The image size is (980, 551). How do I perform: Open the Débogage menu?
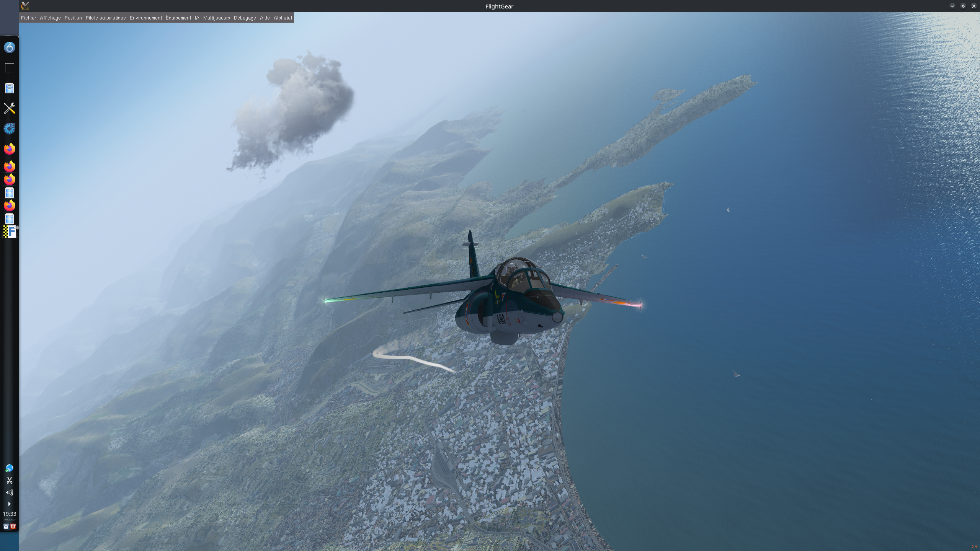click(x=245, y=18)
